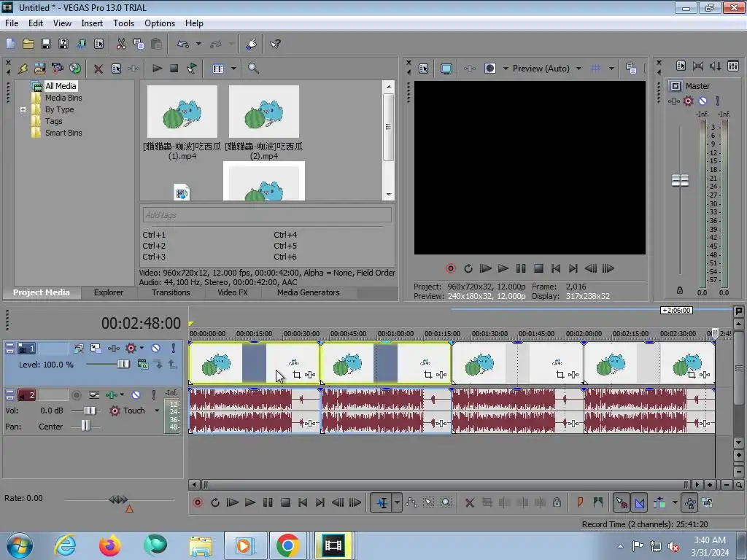Open the Tools menu

(123, 23)
